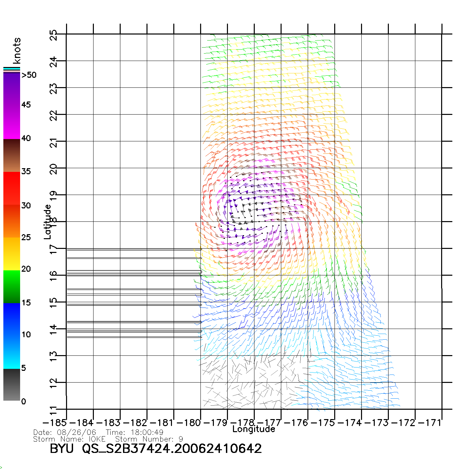The width and height of the screenshot is (476, 469).
Task: Select the -171 longitude tick label
Action: pyautogui.click(x=430, y=423)
